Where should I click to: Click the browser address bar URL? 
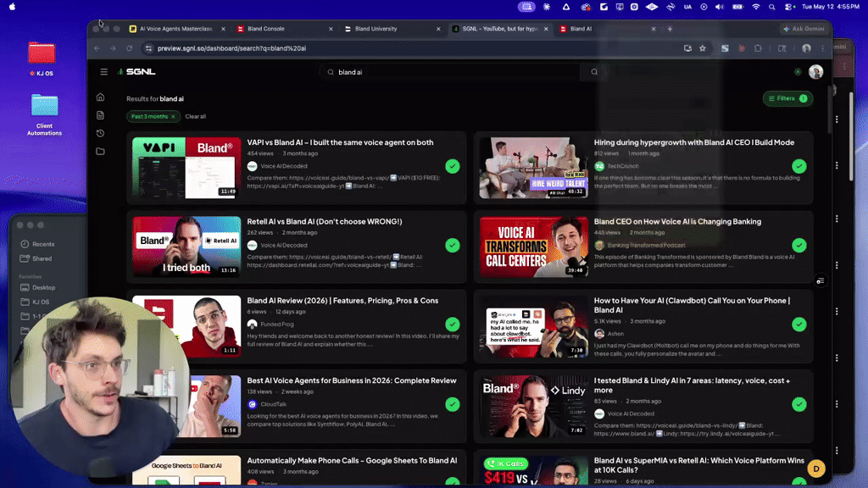231,48
